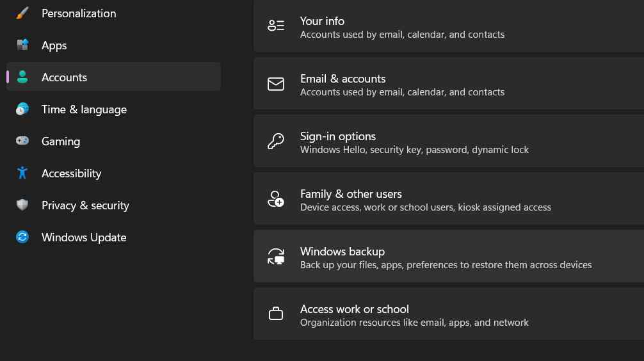Image resolution: width=644 pixels, height=361 pixels.
Task: Click the Privacy & security shield icon
Action: (x=22, y=205)
